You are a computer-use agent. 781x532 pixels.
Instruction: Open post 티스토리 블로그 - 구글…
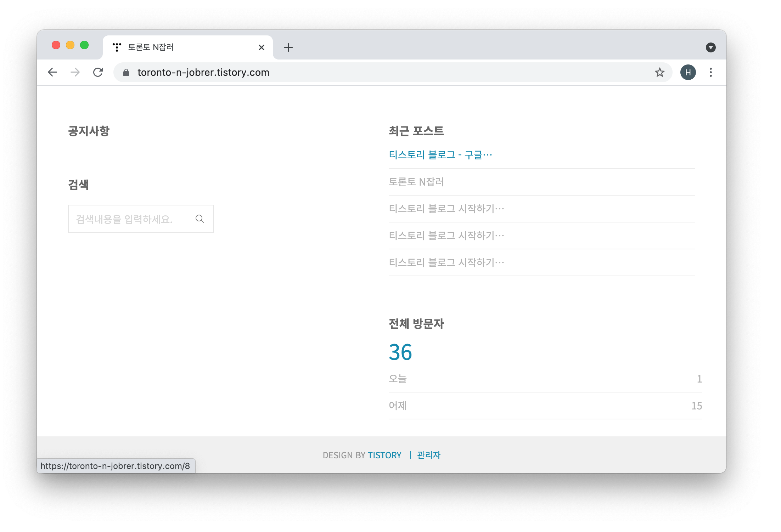pos(440,155)
